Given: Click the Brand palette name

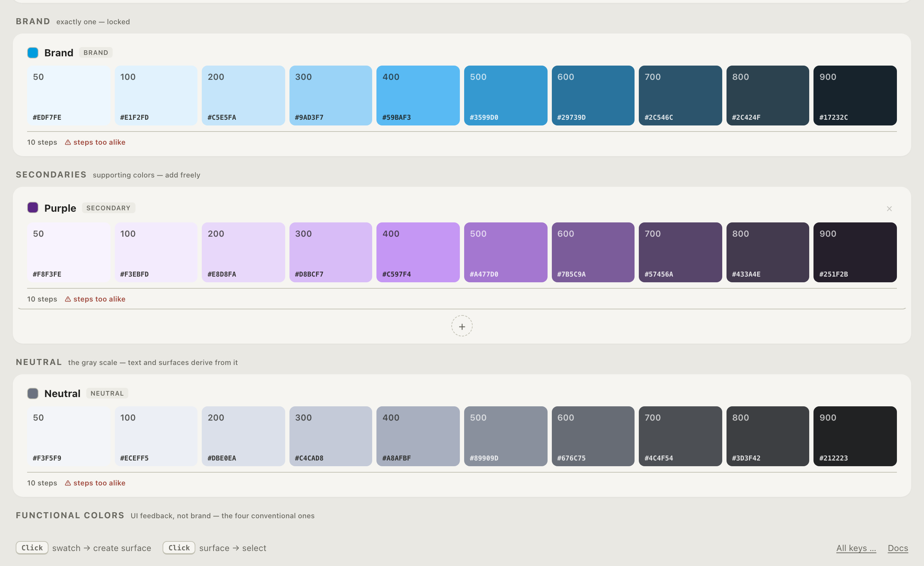Looking at the screenshot, I should 58,53.
